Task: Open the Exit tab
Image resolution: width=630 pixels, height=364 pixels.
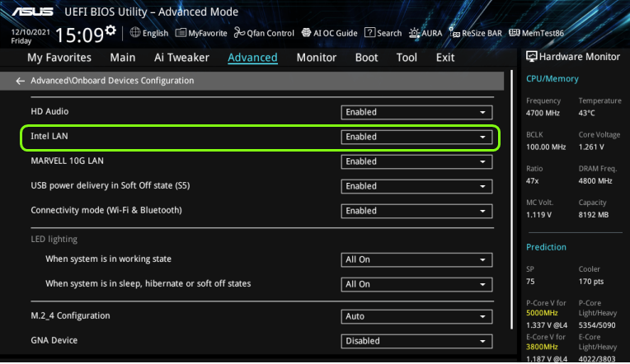Action: click(445, 58)
